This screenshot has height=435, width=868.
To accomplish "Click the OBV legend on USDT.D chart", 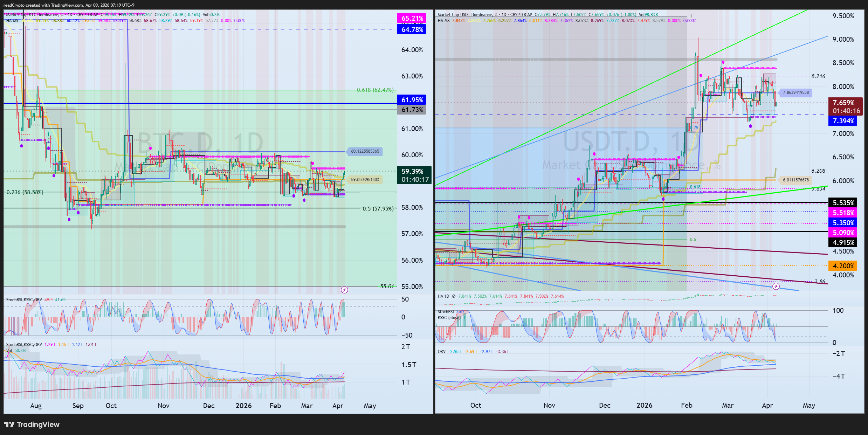I will [473, 352].
